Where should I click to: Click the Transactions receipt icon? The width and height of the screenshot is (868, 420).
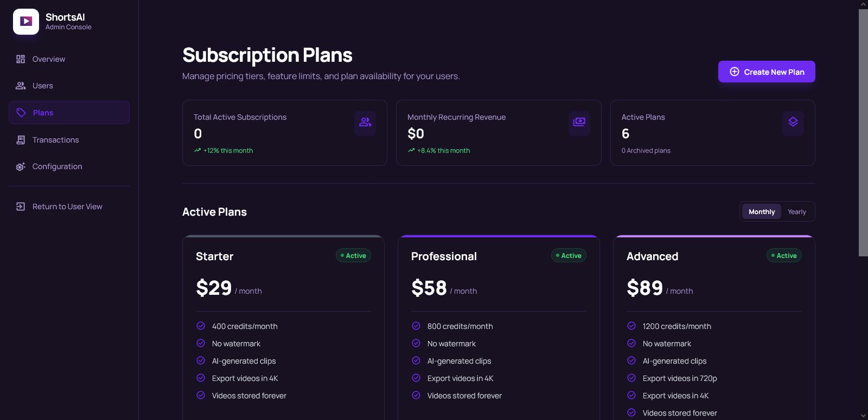tap(21, 140)
